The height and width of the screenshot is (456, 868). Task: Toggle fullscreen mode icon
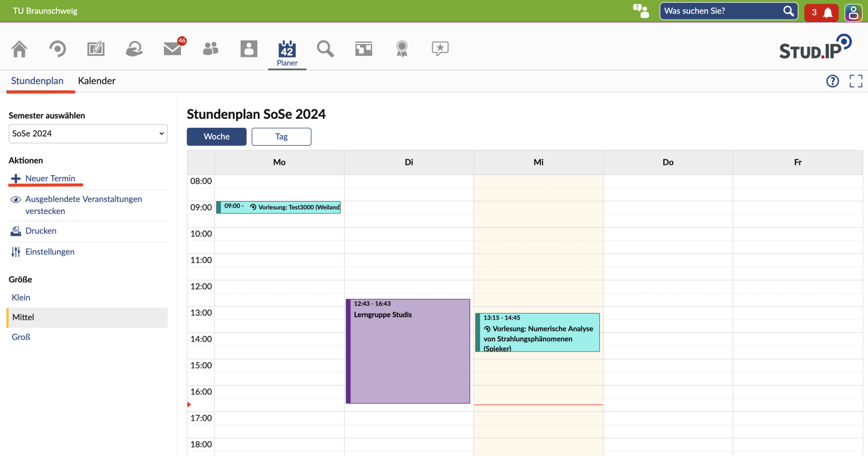pos(856,81)
